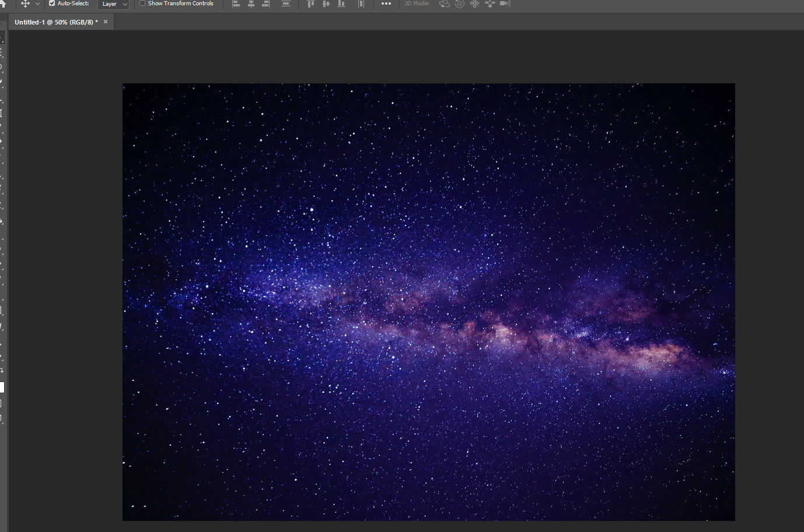
Task: Click the distribute horizontally icon
Action: 361,4
